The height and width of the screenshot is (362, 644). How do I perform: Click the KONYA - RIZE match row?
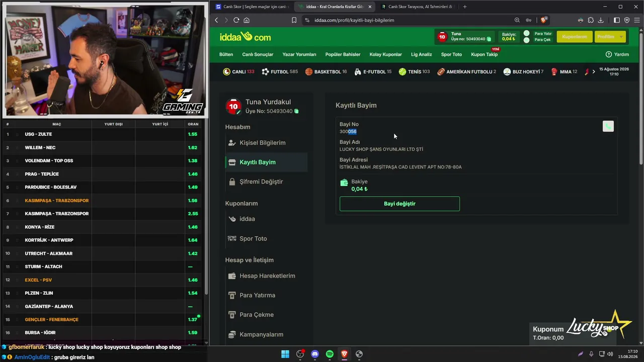pos(103,227)
